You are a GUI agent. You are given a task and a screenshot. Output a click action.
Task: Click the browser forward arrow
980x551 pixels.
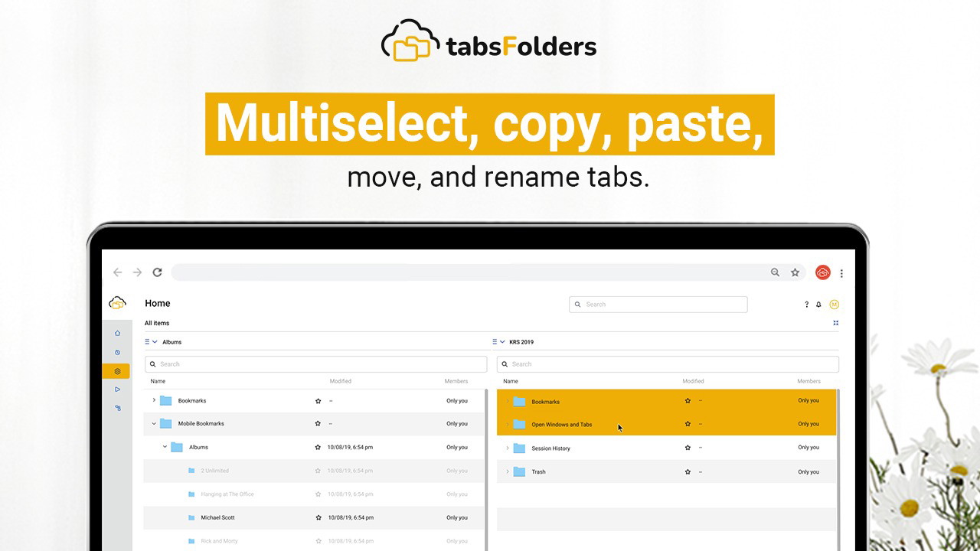pyautogui.click(x=137, y=272)
